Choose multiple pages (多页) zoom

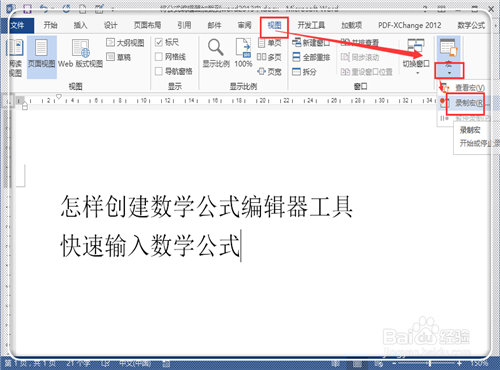click(269, 57)
